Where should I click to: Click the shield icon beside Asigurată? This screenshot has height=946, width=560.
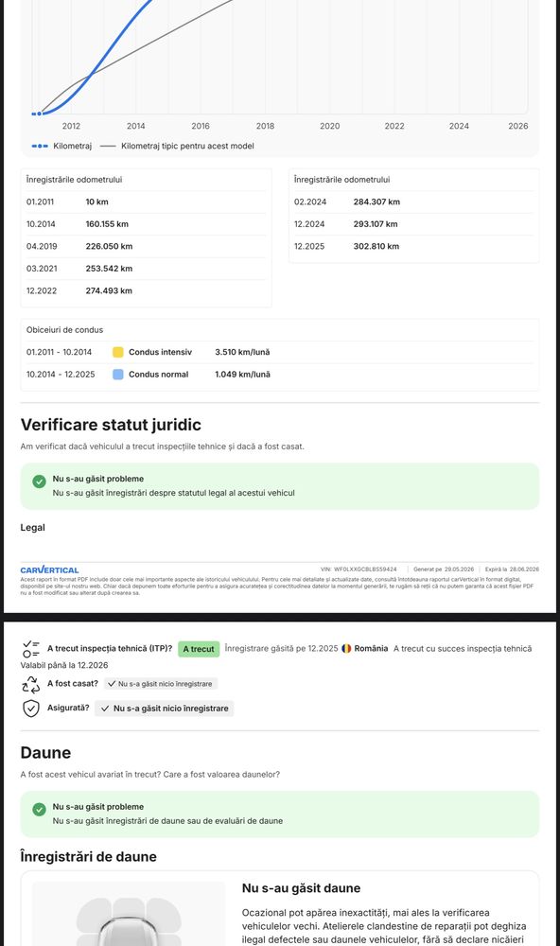click(31, 709)
